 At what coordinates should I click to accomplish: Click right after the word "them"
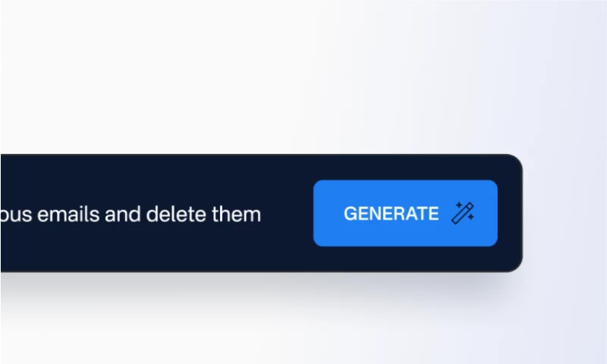click(263, 214)
